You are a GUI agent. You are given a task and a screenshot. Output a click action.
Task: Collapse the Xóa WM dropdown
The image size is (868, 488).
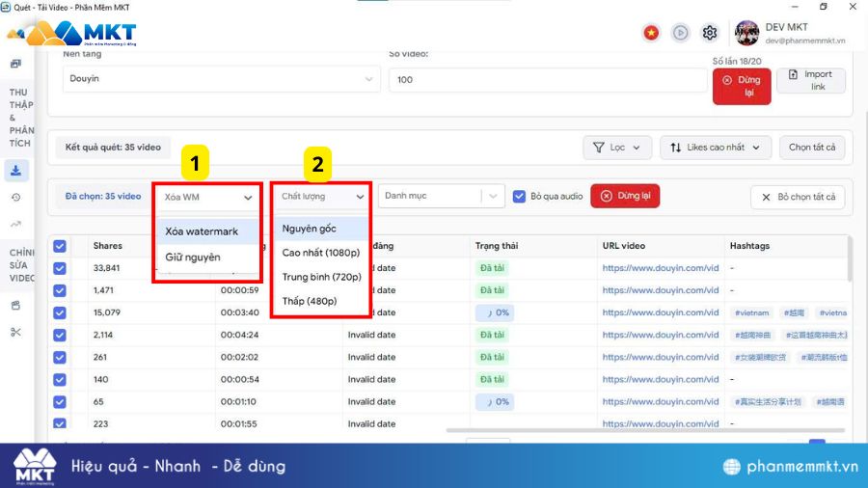[208, 197]
